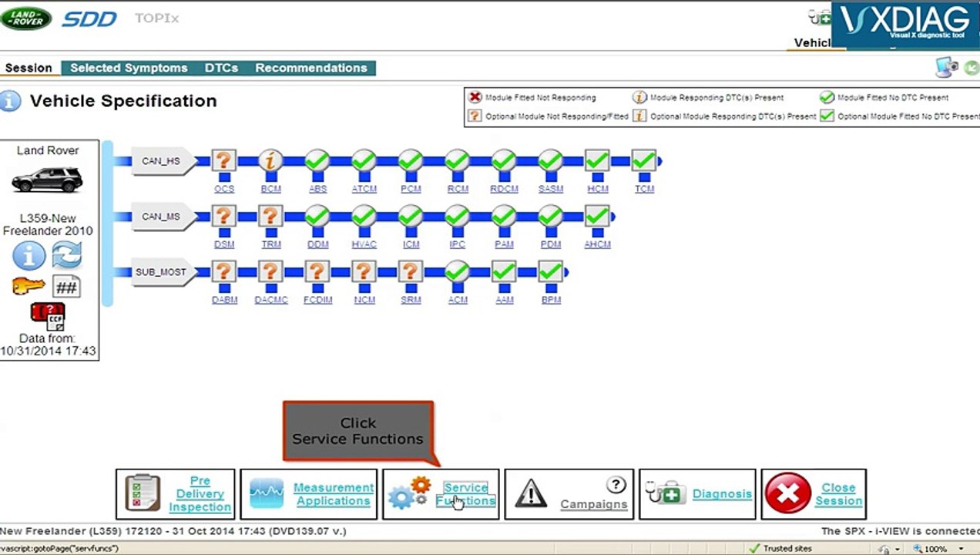Click the computer connection icon top right
Image resolution: width=980 pixels, height=555 pixels.
947,68
